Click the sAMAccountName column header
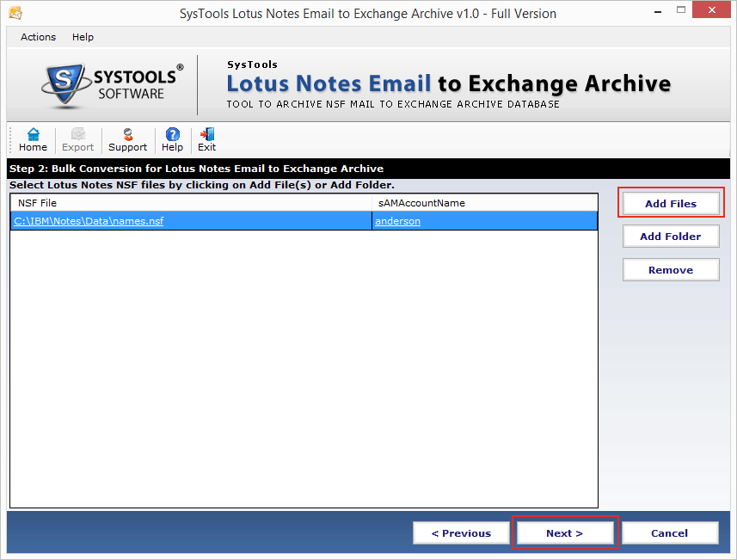737x560 pixels. point(485,203)
